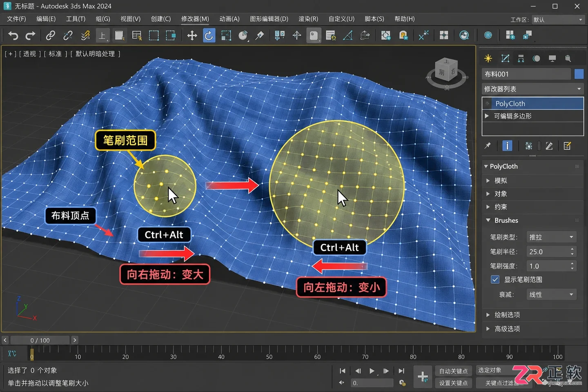Open the Select by Name list tool
Viewport: 588px width, 392px height.
coord(137,36)
